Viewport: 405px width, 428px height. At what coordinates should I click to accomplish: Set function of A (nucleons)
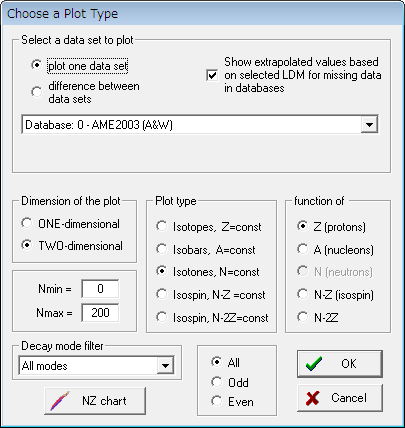tap(302, 249)
